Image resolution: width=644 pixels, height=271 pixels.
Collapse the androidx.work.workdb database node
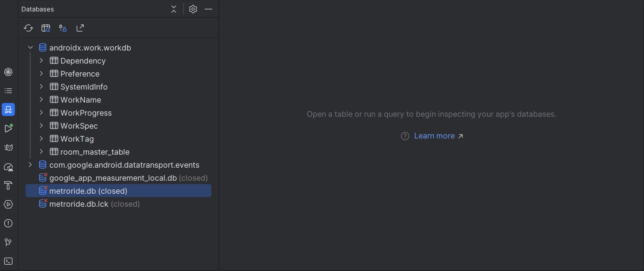[30, 47]
